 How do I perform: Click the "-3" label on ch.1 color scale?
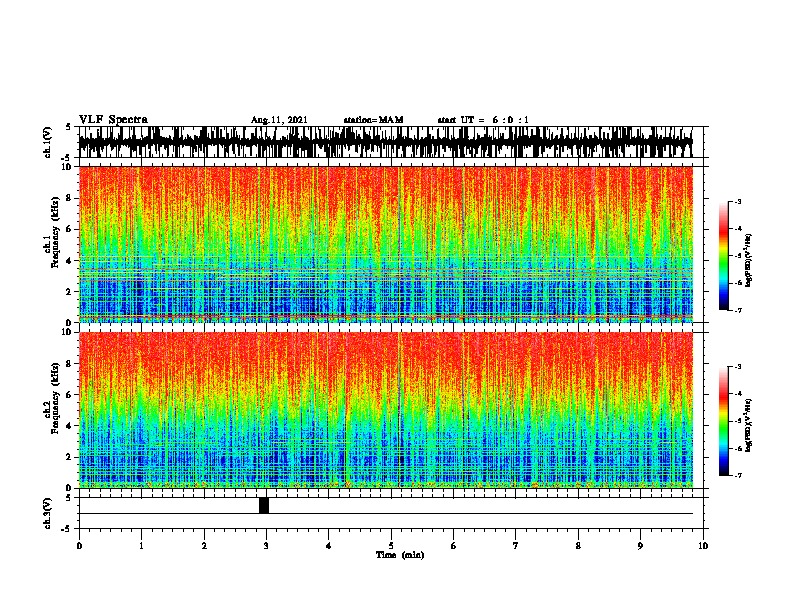click(x=737, y=201)
